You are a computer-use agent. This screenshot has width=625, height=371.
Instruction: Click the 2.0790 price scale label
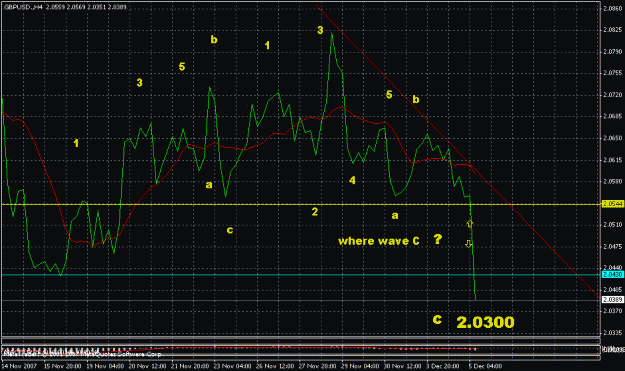click(x=613, y=52)
